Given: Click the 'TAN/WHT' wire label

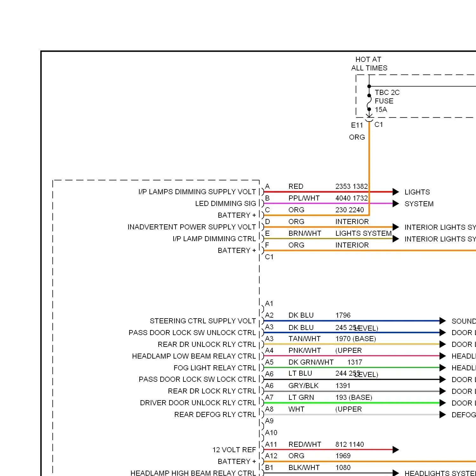Looking at the screenshot, I should 305,339.
